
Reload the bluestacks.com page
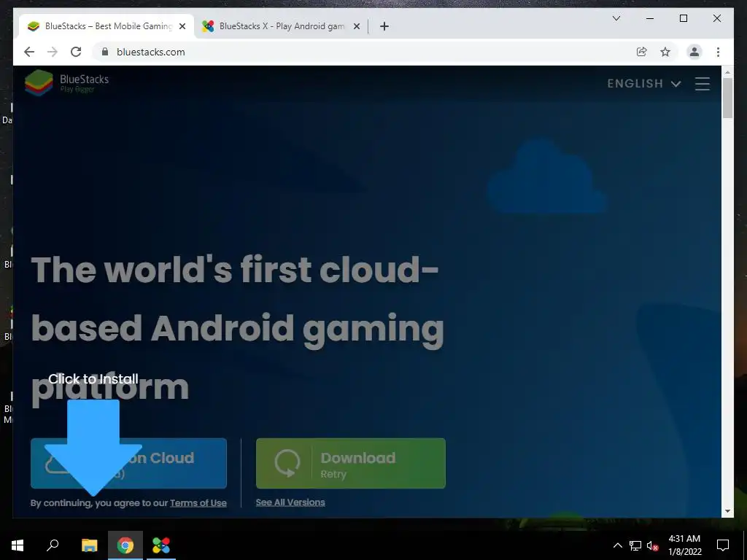click(x=76, y=52)
